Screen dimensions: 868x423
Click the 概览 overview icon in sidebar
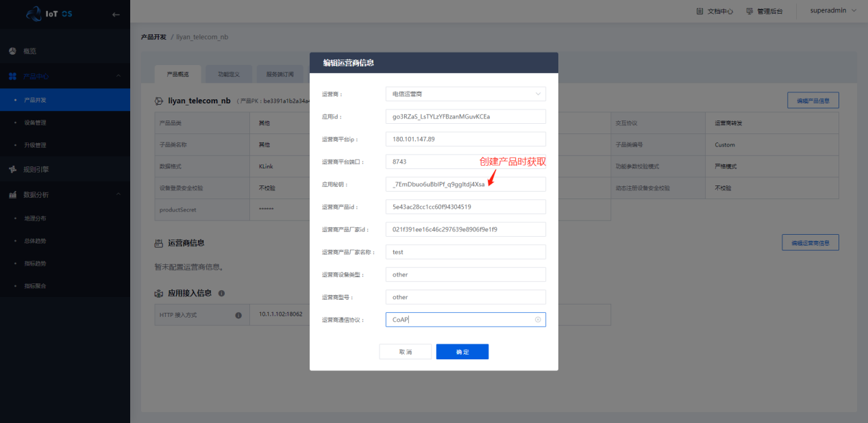[x=12, y=51]
